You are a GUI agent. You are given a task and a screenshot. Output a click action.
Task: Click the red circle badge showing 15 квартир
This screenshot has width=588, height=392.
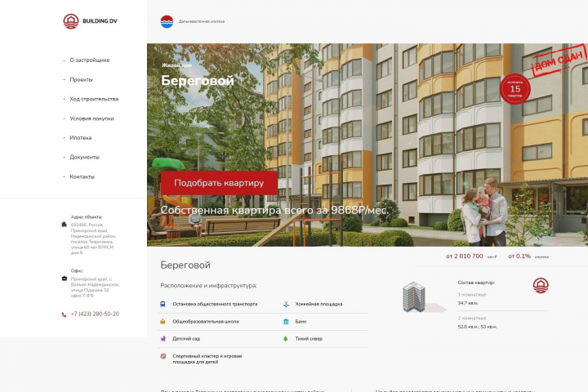pyautogui.click(x=514, y=89)
